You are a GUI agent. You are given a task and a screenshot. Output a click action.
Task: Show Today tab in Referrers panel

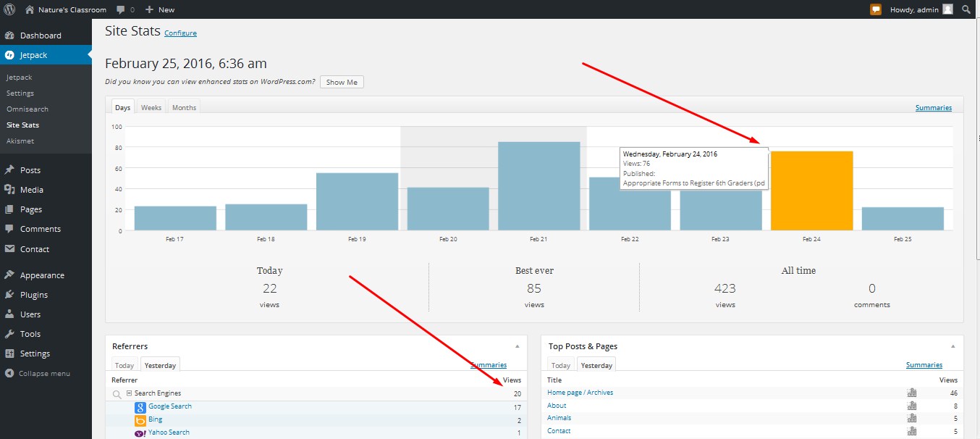click(124, 365)
